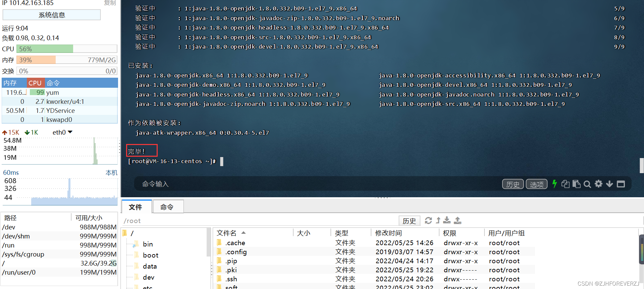Click the 交换 0% usage bar
The width and height of the screenshot is (644, 289).
67,71
